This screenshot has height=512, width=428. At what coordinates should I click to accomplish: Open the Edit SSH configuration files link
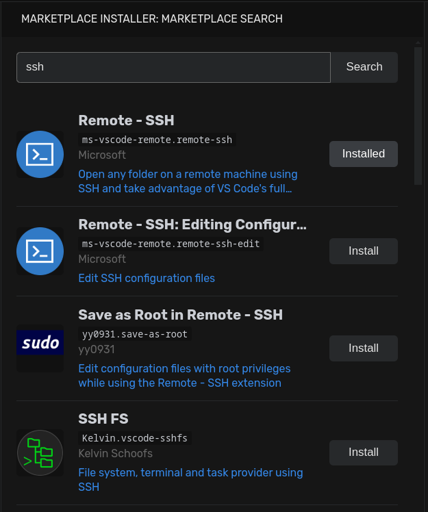[x=146, y=278]
